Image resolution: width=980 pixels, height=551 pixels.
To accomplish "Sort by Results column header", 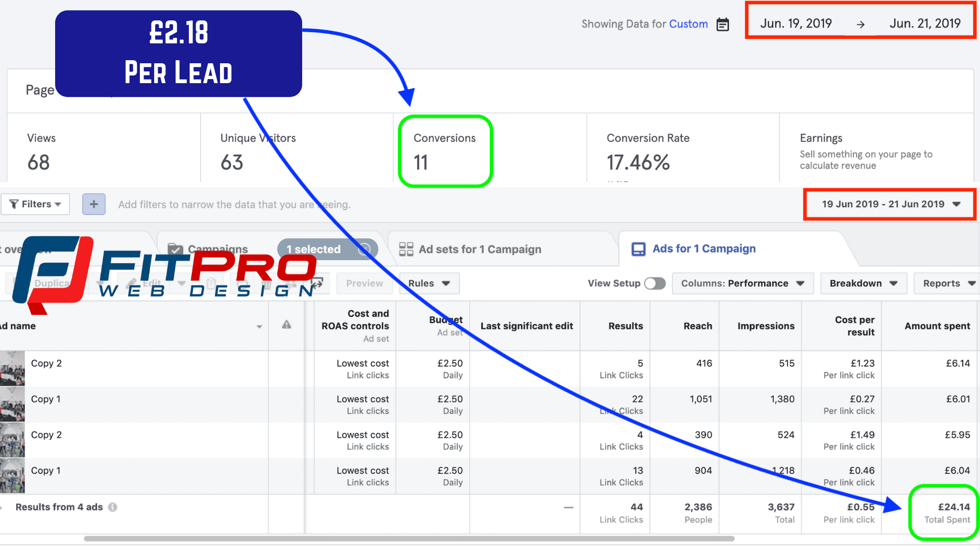I will tap(625, 326).
